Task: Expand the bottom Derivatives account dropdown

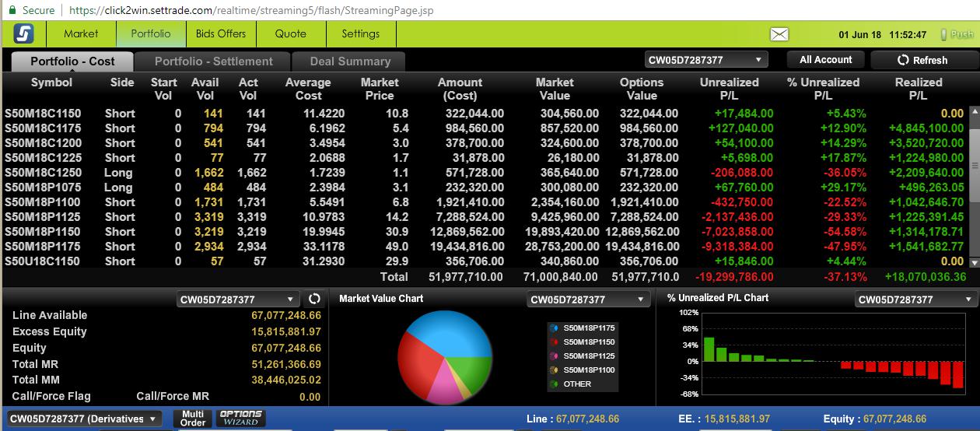Action: 84,419
